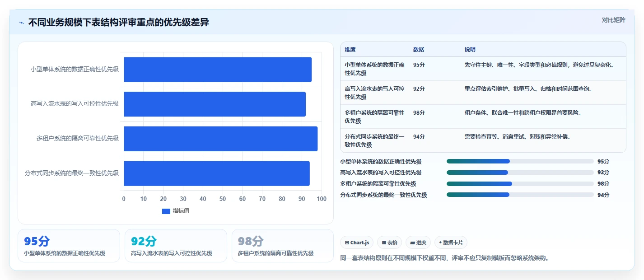The image size is (644, 280).
Task: Click the footer note starting 同一套表结构原则
Action: point(444,258)
